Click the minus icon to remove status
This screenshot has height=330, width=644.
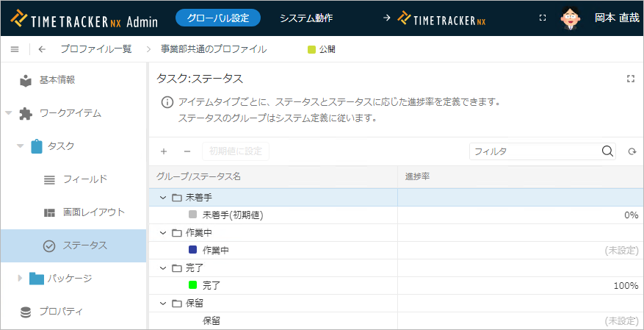pyautogui.click(x=187, y=151)
